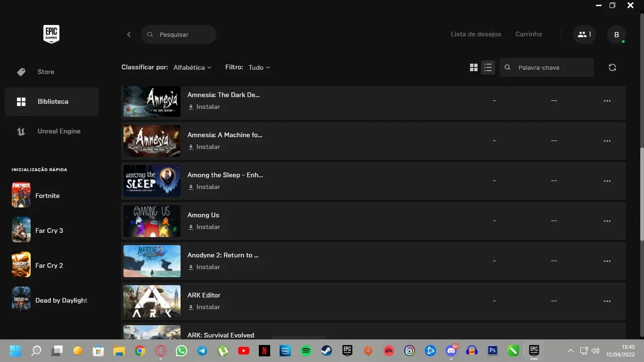
Task: Refresh the library list
Action: pyautogui.click(x=612, y=67)
